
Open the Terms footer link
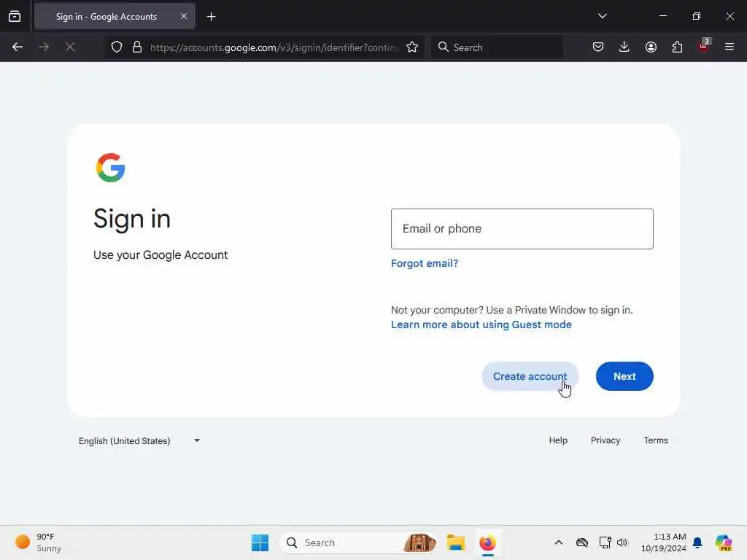656,440
